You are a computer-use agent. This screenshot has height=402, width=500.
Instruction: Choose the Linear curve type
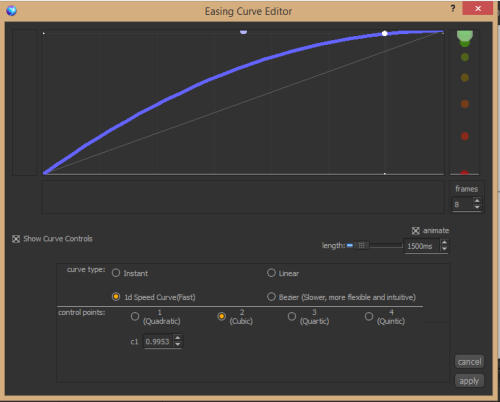(271, 273)
